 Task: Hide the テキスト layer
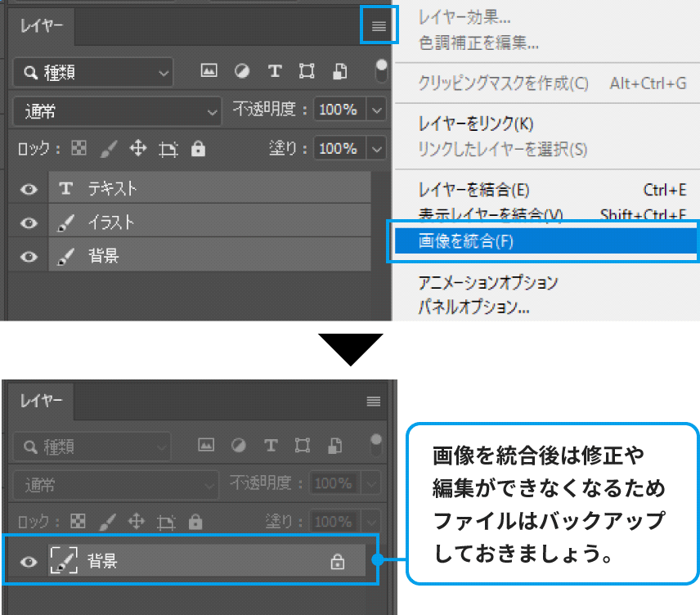click(27, 187)
